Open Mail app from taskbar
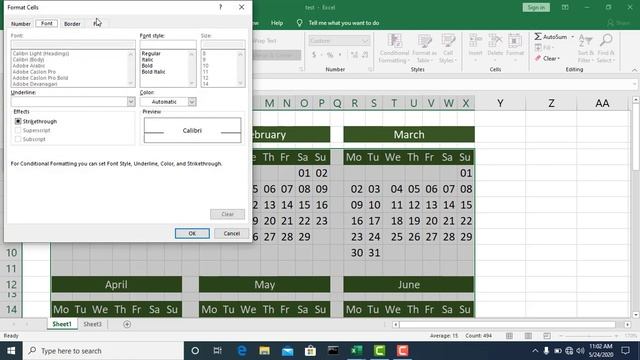 tap(287, 351)
